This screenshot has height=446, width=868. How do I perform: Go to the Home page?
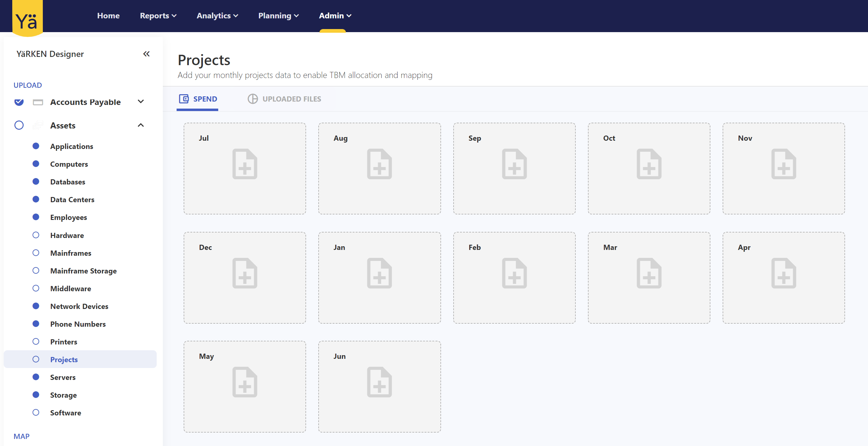pos(108,16)
